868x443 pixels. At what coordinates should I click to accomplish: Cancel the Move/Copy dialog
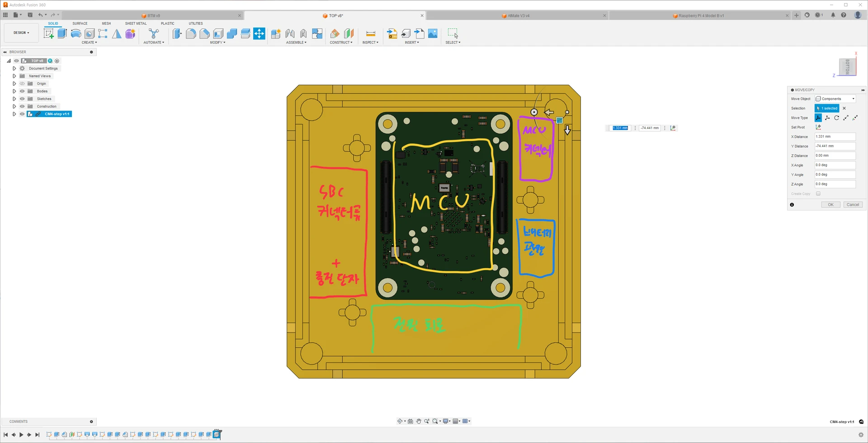[x=853, y=205]
